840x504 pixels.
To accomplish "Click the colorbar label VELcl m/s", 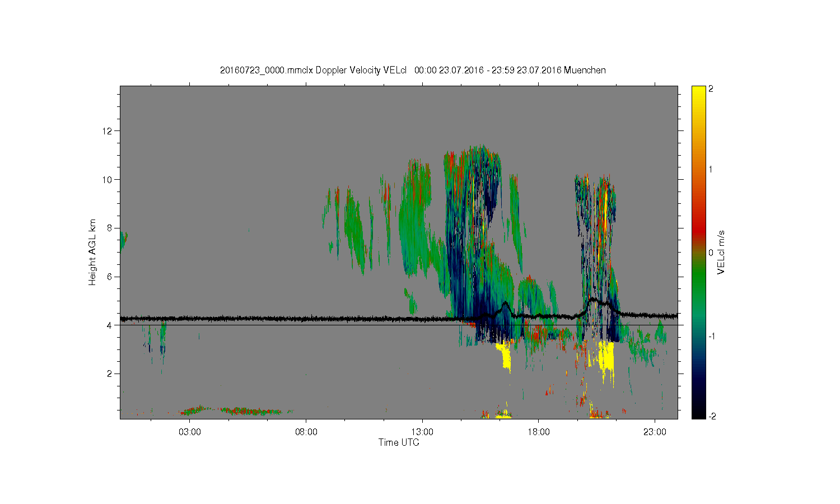I will pos(721,252).
